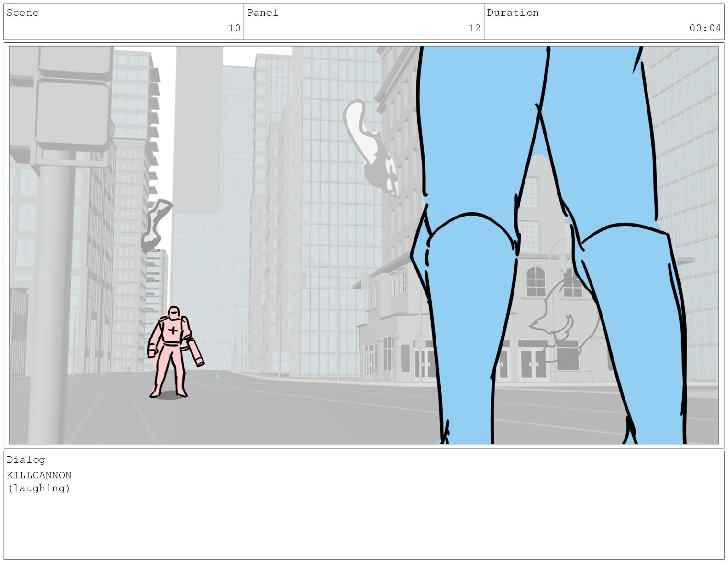Click the Dialog section label
Viewport: 728px width, 563px height.
tap(26, 460)
